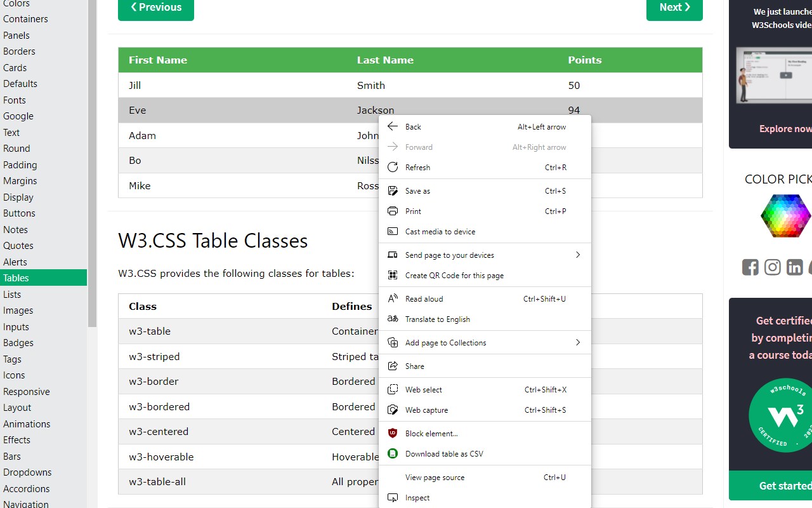Click the Inspect icon
Screen dimensions: 812x508
pyautogui.click(x=393, y=497)
